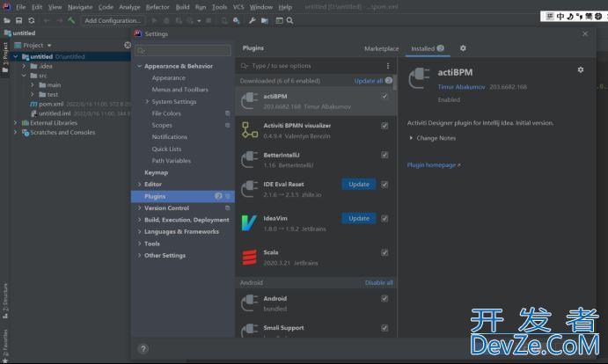Open Project Structure toolbar icon
The image size is (608, 364).
point(265,20)
